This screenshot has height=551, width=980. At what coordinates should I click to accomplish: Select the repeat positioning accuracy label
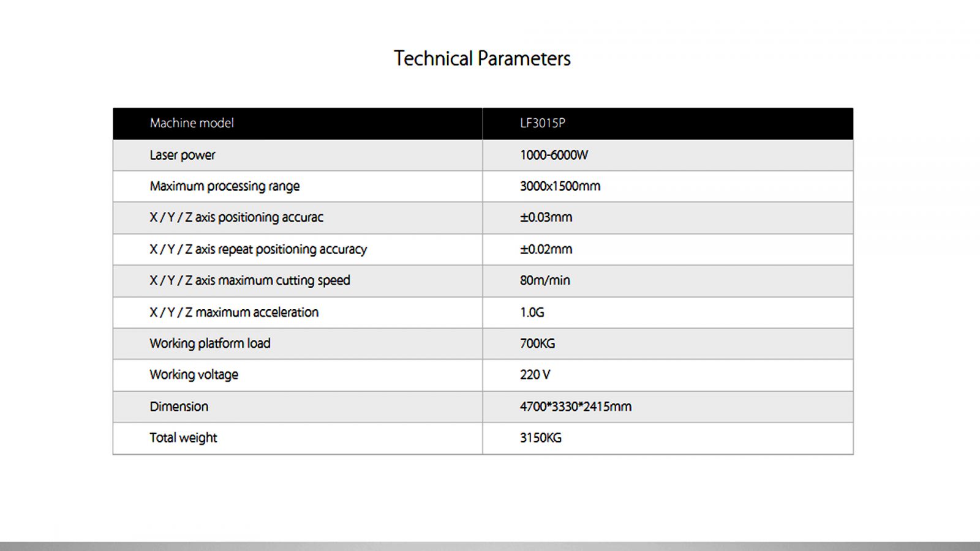point(258,249)
